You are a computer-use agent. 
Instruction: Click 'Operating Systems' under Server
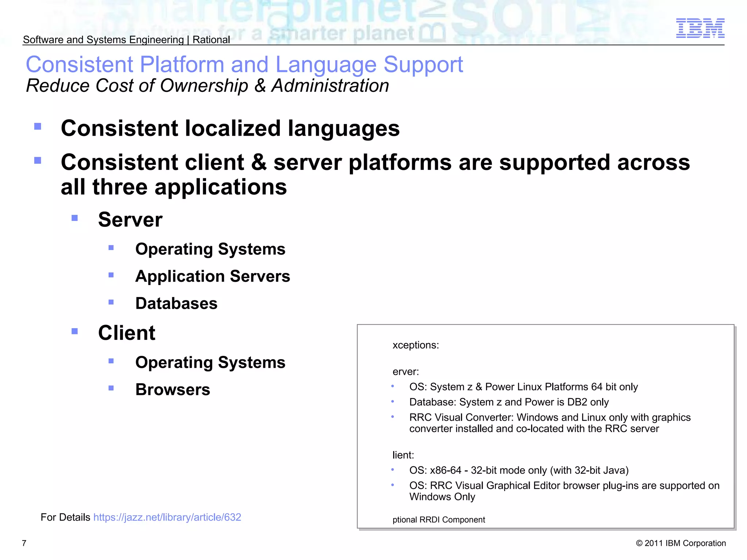pos(210,249)
